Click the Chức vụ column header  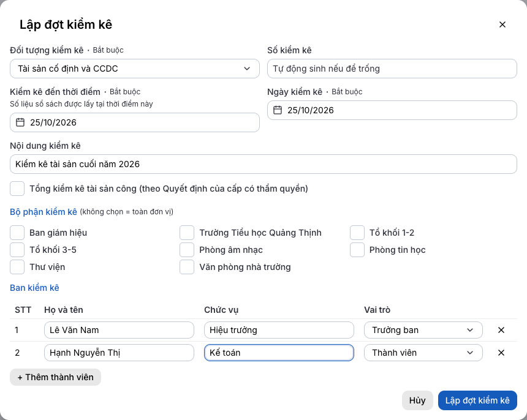tap(221, 310)
